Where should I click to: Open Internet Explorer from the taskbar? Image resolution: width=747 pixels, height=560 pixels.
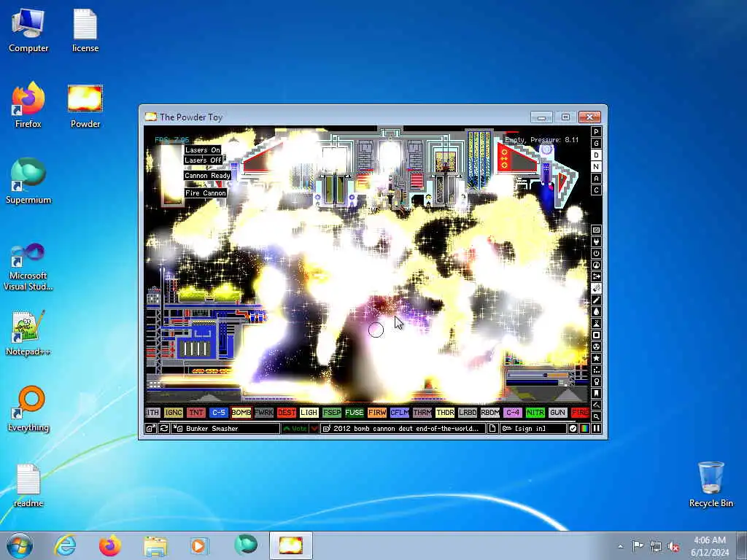[65, 545]
